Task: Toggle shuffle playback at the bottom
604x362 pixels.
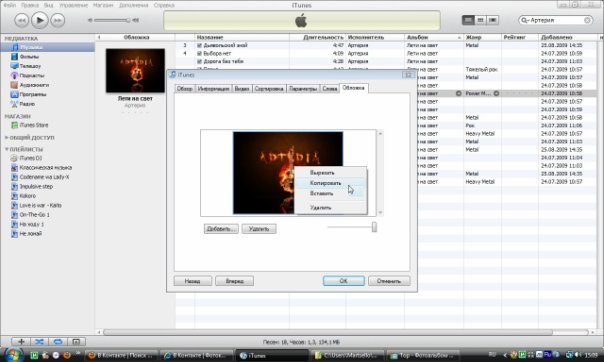Action: click(39, 342)
